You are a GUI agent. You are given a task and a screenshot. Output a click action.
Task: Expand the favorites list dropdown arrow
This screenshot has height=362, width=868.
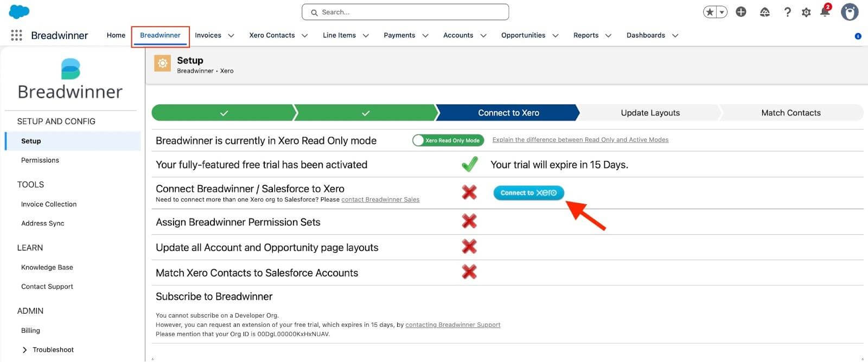point(722,12)
